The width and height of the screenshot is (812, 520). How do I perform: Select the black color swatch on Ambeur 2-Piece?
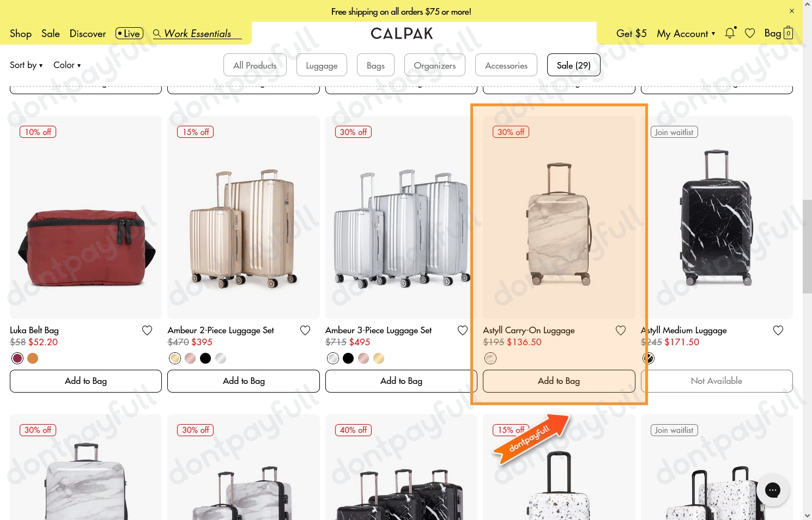pos(205,358)
